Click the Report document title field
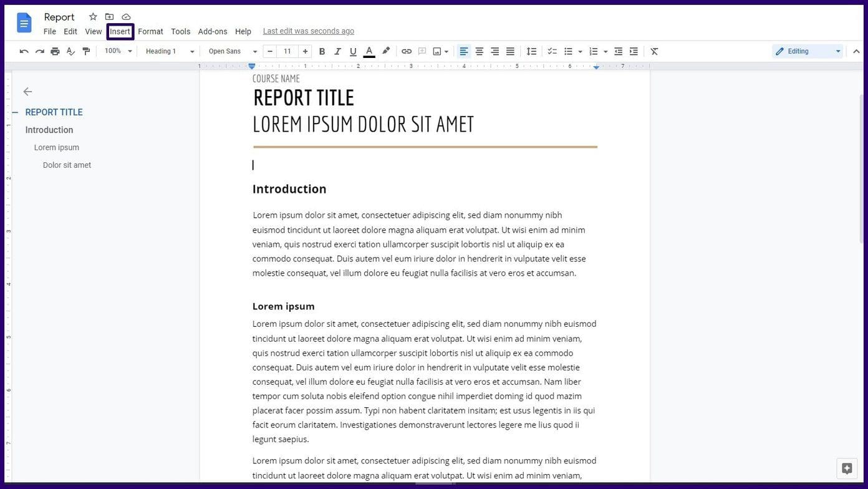Viewport: 868px width, 489px height. pyautogui.click(x=59, y=17)
